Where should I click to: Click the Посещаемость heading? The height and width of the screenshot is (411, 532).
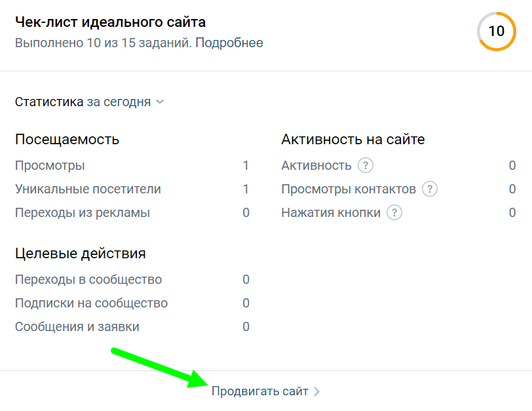click(67, 140)
